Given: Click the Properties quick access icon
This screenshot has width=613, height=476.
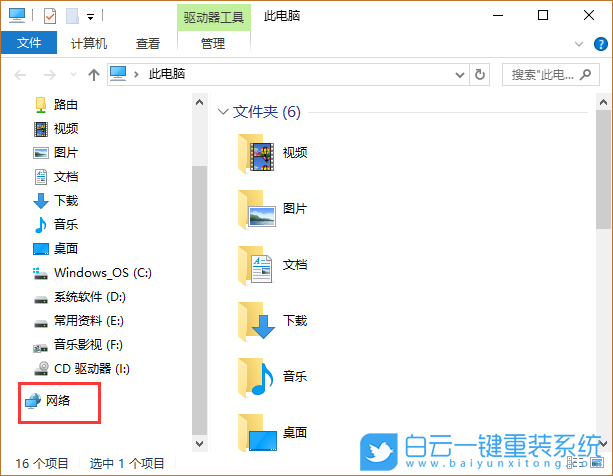Looking at the screenshot, I should coord(50,16).
